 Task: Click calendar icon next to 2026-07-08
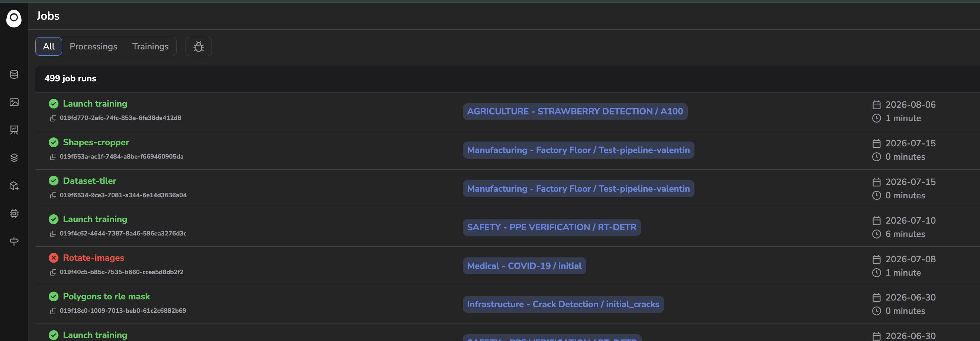tap(877, 259)
